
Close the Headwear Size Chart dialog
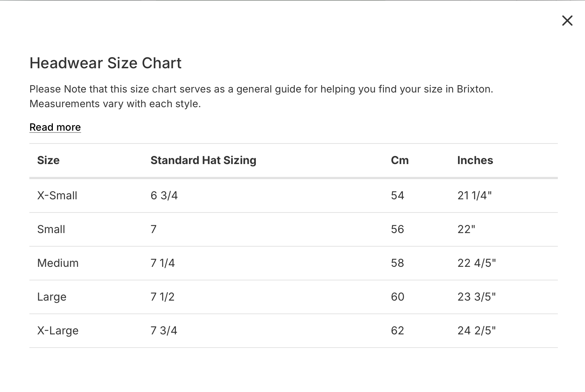click(567, 21)
